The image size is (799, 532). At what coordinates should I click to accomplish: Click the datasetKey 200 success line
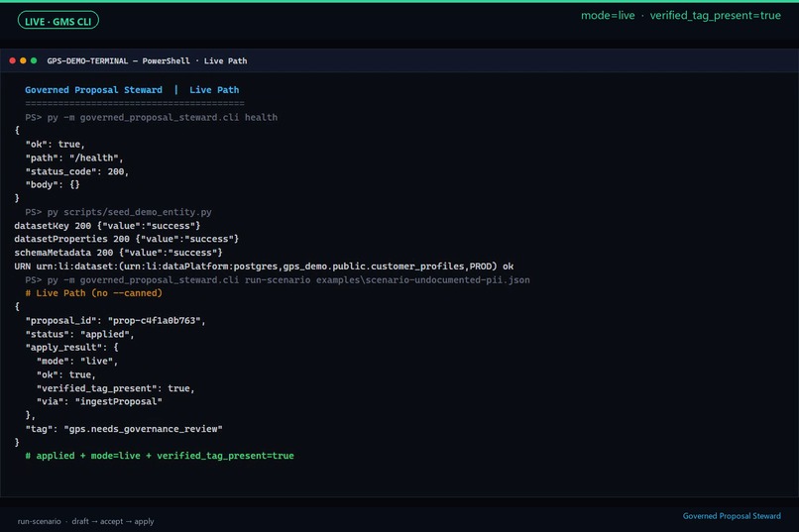[x=107, y=226]
